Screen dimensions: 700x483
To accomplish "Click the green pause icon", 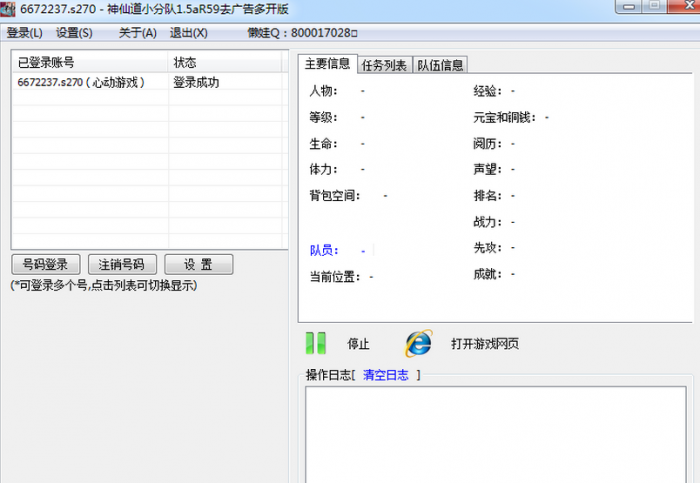I will coord(316,343).
